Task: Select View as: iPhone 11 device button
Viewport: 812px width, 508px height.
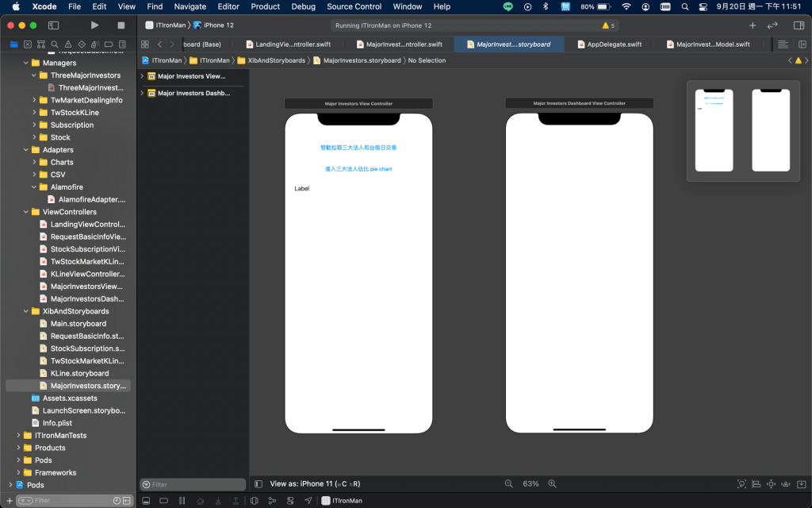Action: pyautogui.click(x=315, y=484)
